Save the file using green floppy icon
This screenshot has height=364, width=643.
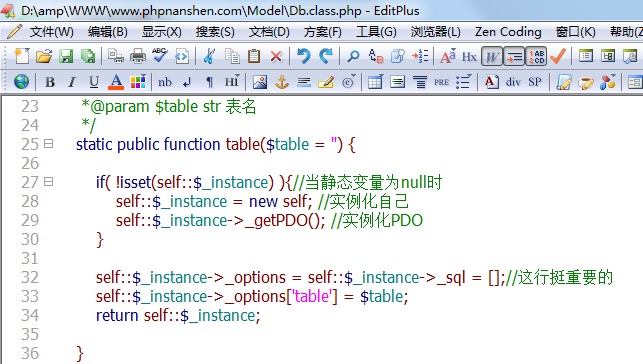click(66, 56)
